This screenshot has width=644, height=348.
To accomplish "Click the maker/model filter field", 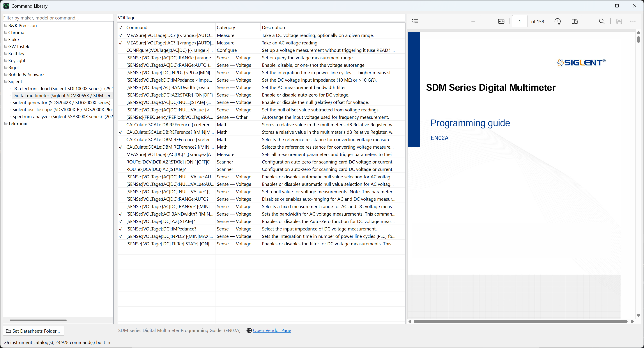I will pyautogui.click(x=58, y=18).
